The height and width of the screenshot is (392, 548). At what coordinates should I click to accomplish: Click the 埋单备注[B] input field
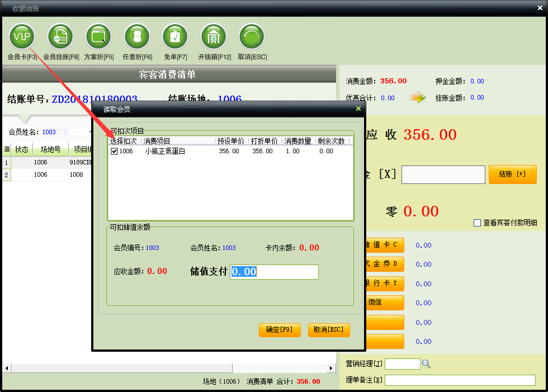click(x=460, y=380)
